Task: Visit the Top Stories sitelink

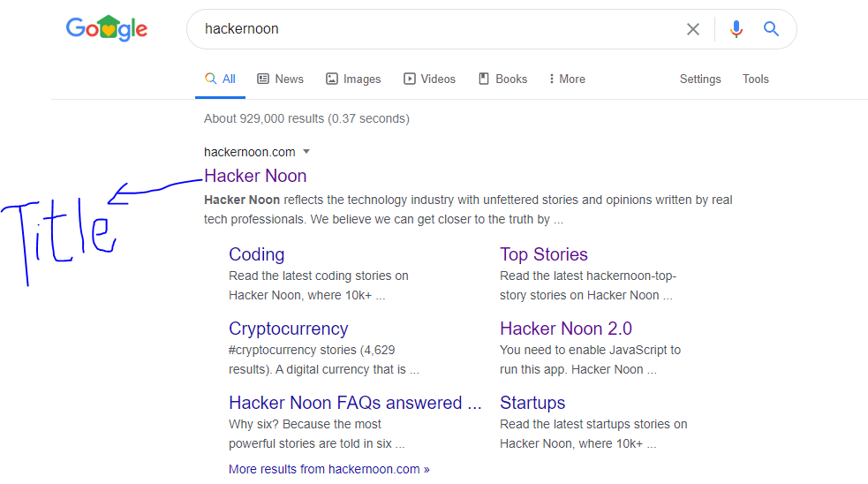Action: [543, 254]
